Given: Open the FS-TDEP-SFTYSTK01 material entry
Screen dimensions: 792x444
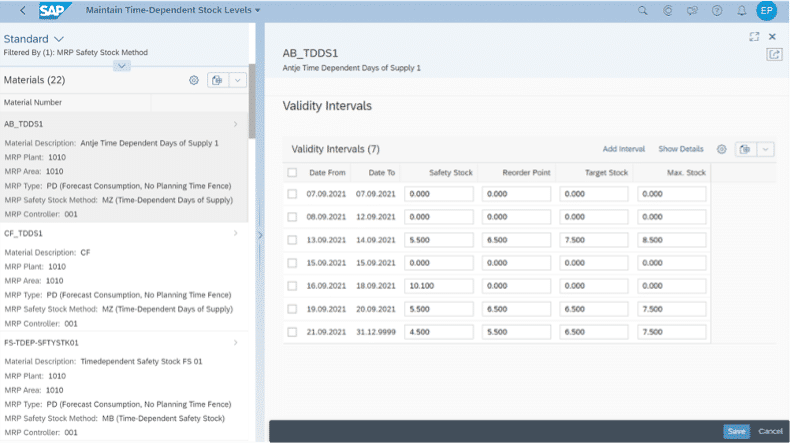Looking at the screenshot, I should click(x=120, y=343).
